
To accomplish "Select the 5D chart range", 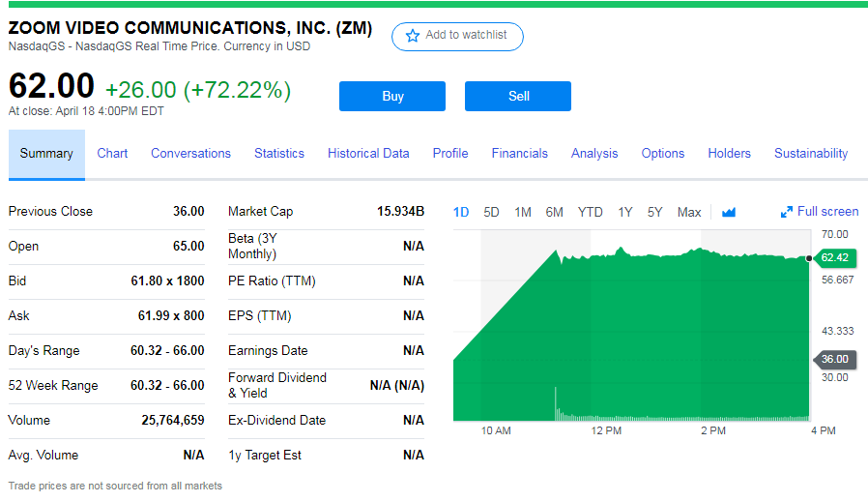I will pos(492,212).
